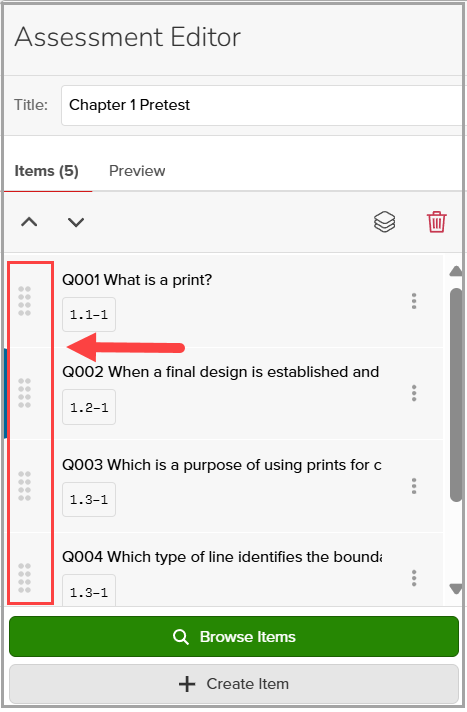Delete item with red trash icon
Screen dimensions: 467x712
click(437, 222)
